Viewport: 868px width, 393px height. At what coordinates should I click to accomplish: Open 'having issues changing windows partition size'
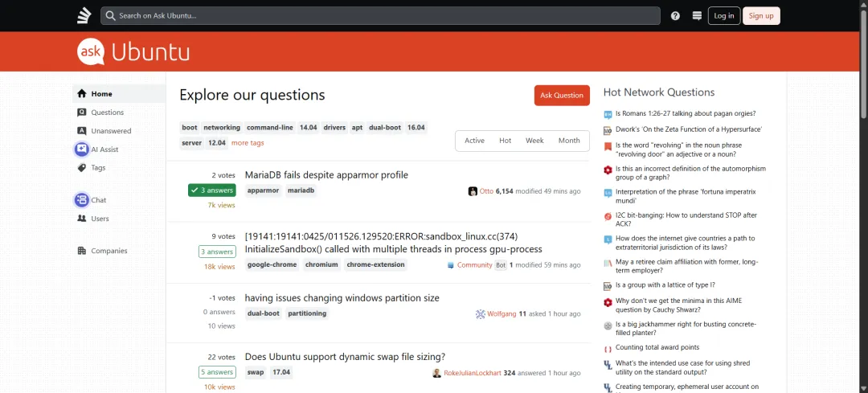342,298
